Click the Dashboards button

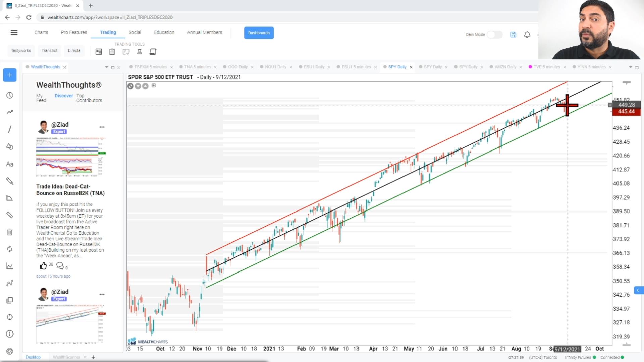(259, 33)
